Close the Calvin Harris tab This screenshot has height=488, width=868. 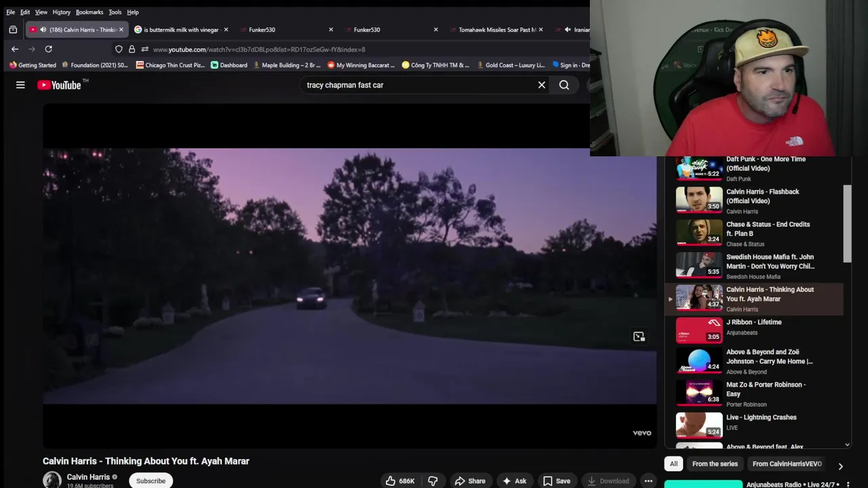(121, 30)
